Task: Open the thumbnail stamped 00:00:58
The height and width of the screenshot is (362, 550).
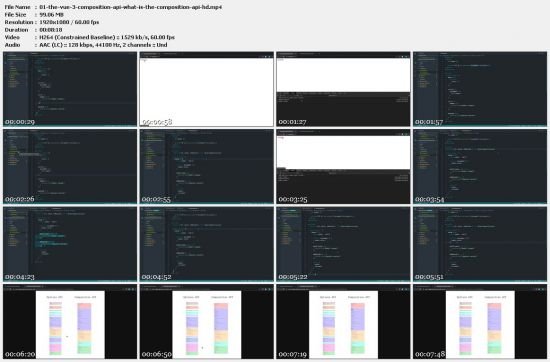Action: (207, 89)
